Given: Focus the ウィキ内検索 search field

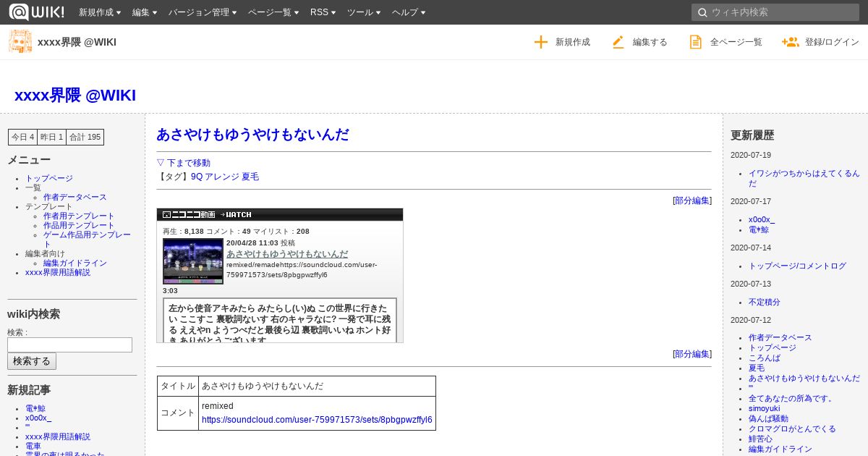Looking at the screenshot, I should pos(775,12).
